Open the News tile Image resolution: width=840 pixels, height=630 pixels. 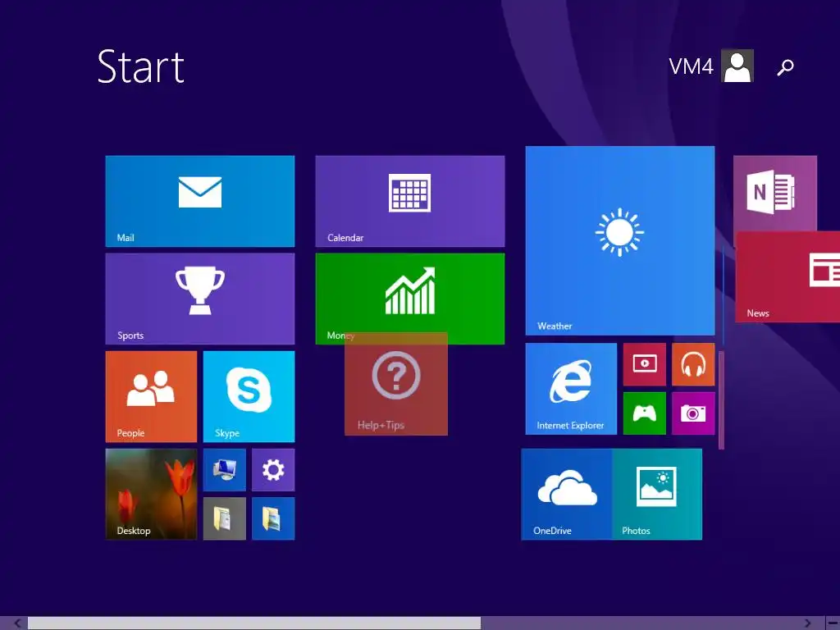(x=787, y=277)
